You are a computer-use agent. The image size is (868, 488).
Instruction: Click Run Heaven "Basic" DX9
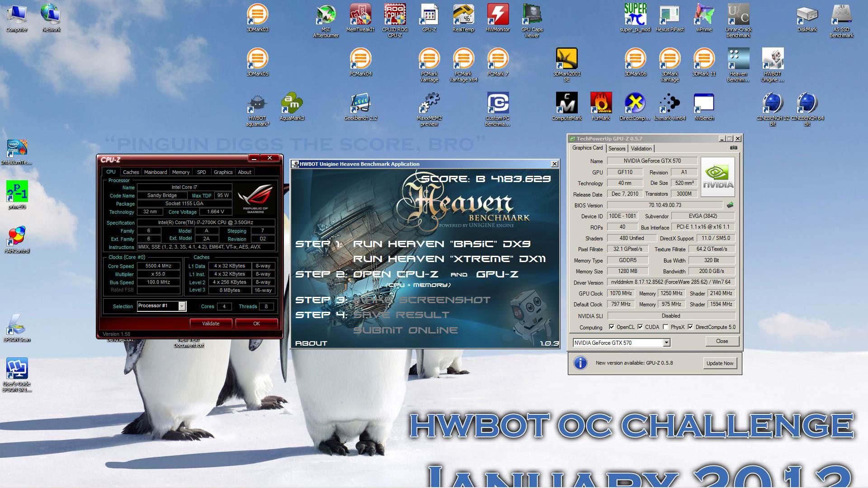coord(442,244)
